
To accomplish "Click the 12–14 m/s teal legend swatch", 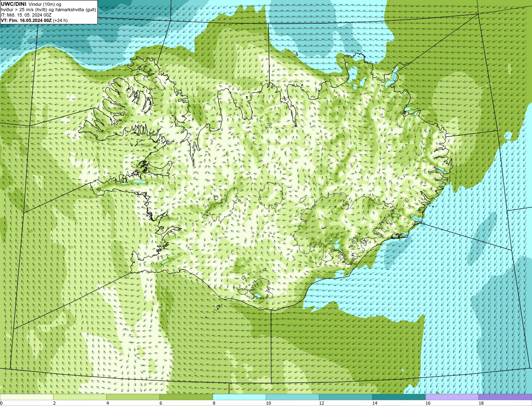I will [x=346, y=397].
